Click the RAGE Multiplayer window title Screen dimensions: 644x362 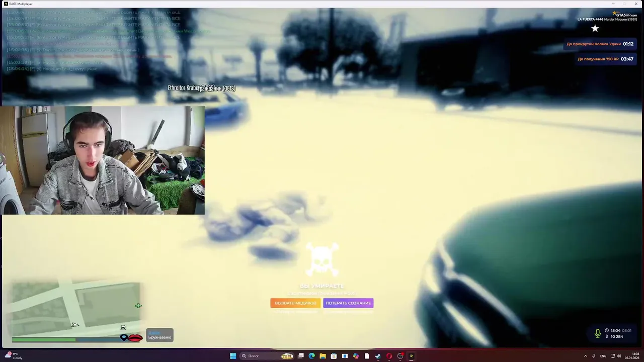(21, 4)
